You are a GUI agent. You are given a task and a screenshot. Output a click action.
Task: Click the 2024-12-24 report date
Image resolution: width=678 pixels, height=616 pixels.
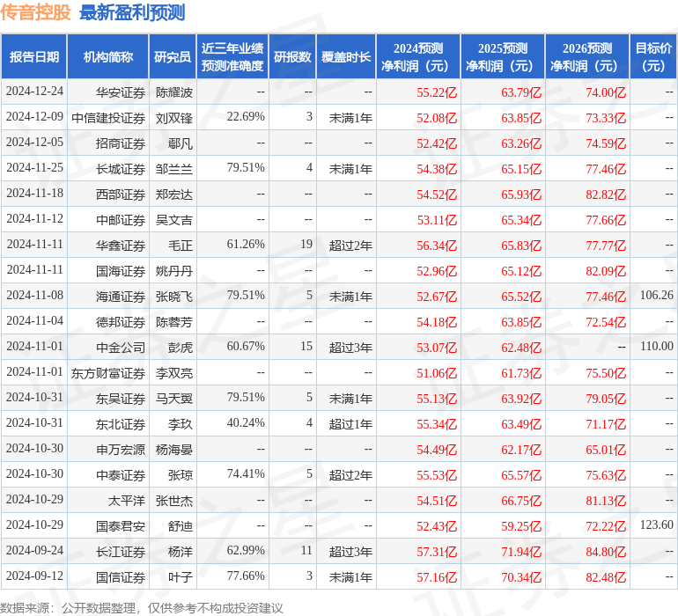[x=34, y=91]
